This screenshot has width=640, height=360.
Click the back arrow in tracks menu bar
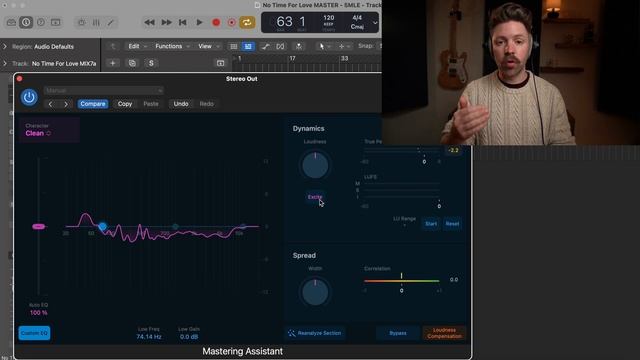(x=113, y=47)
